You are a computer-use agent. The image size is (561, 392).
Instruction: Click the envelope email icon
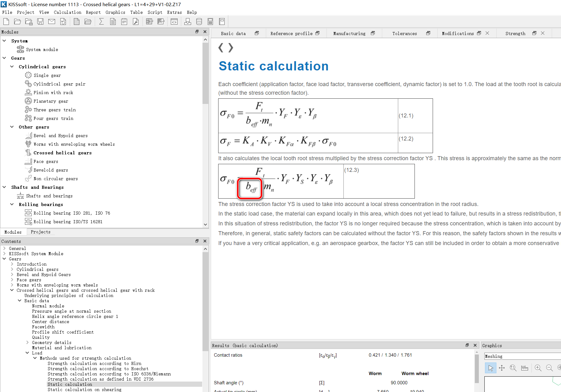pos(52,22)
